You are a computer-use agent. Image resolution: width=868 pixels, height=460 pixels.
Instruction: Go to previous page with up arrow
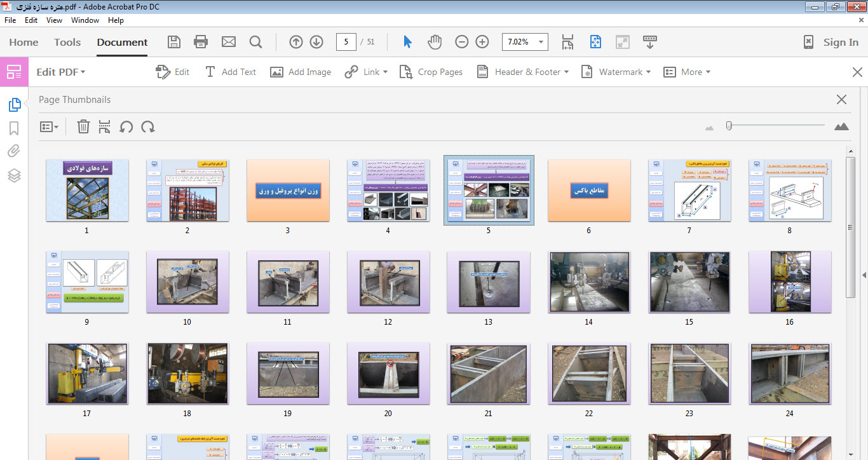point(296,42)
